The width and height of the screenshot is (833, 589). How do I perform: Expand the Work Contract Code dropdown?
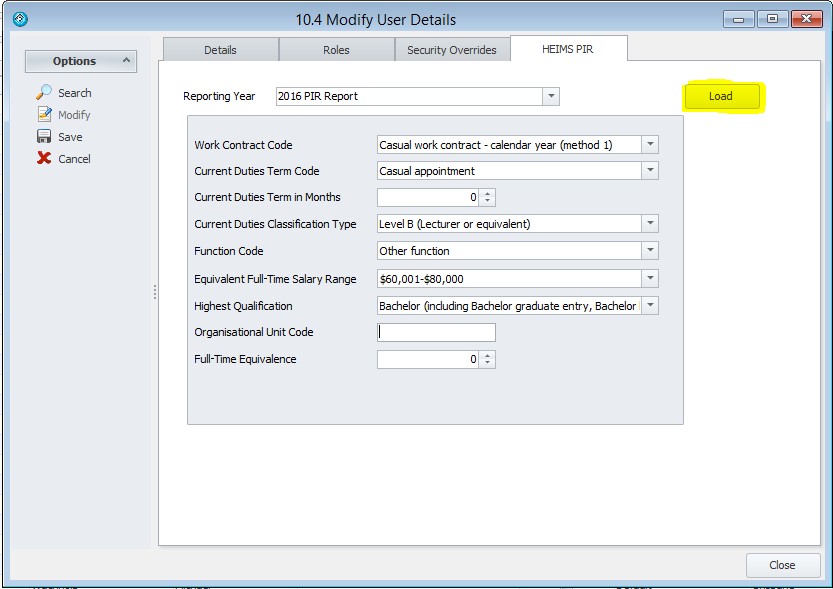coord(650,145)
